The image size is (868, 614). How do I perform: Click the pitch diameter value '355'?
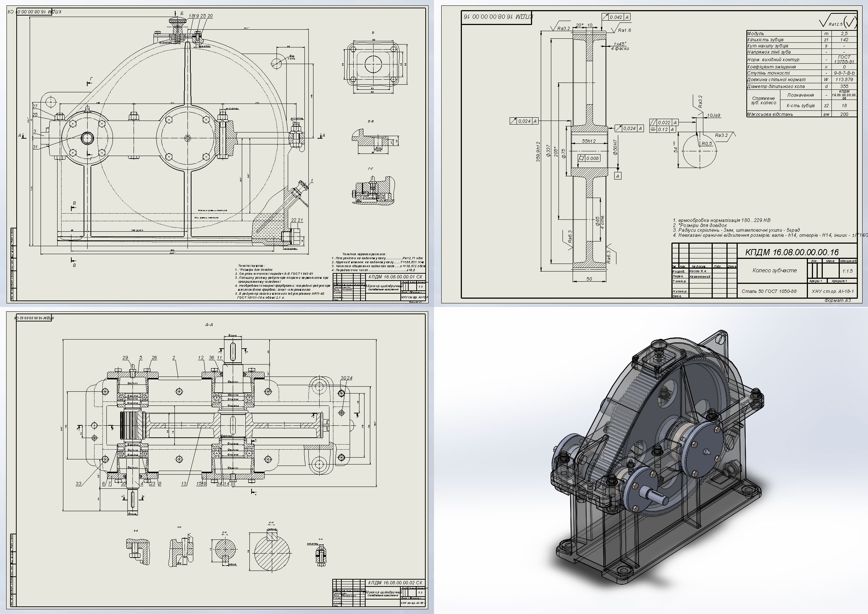coord(844,86)
